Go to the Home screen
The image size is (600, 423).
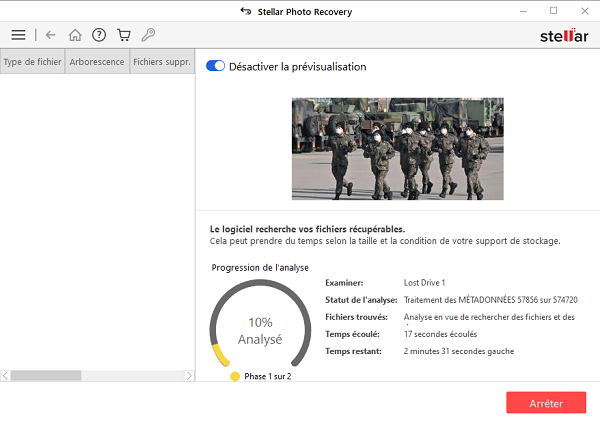(x=75, y=35)
